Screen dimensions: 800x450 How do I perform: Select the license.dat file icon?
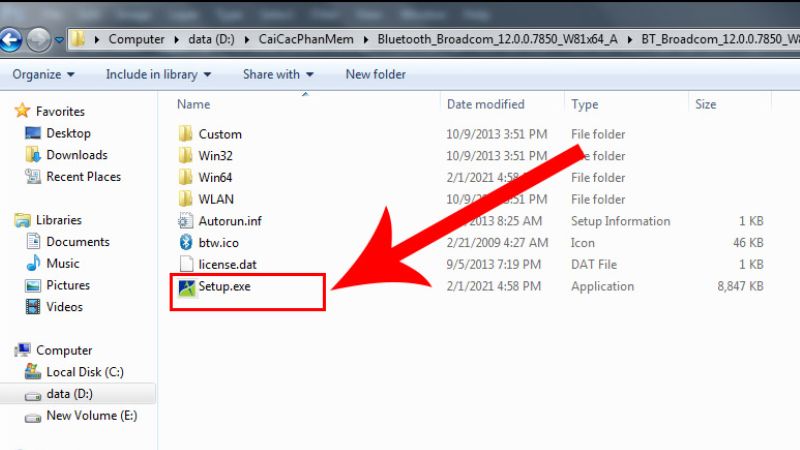coord(186,264)
